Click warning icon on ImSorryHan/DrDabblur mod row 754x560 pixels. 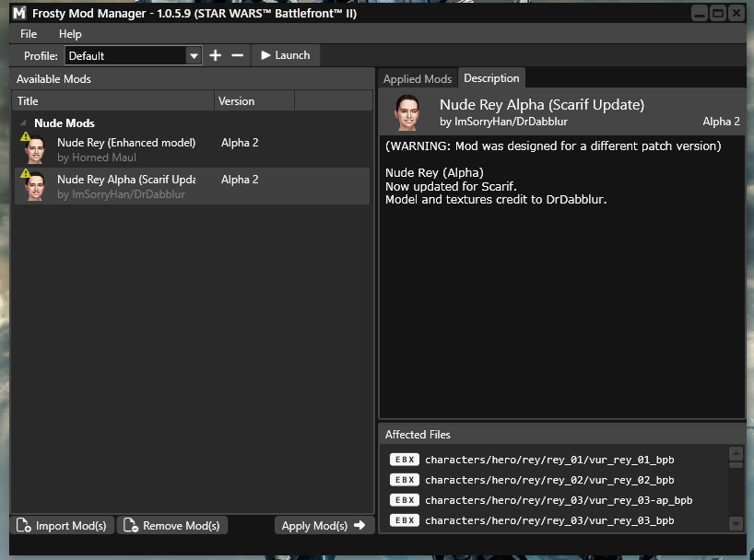coord(26,173)
